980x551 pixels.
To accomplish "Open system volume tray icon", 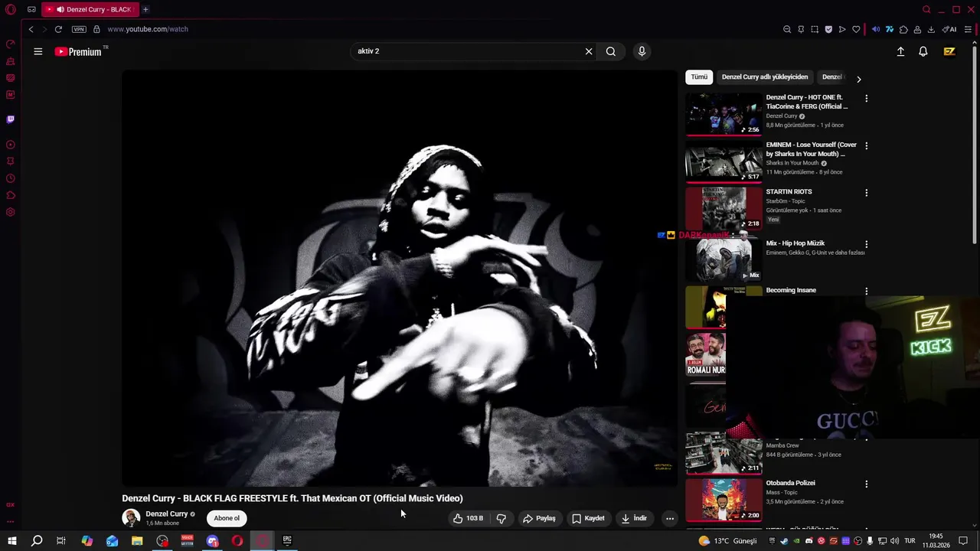I will click(894, 541).
